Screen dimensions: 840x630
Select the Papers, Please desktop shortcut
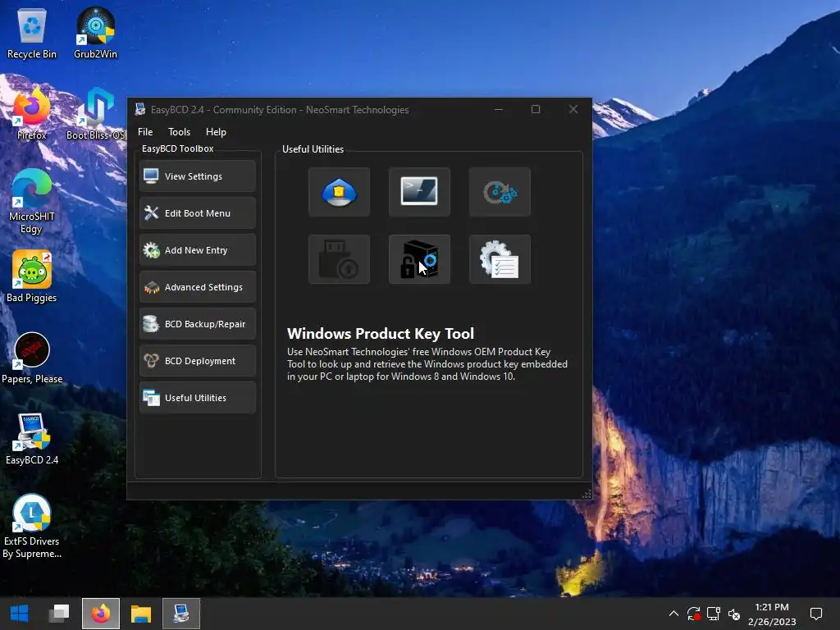point(32,358)
